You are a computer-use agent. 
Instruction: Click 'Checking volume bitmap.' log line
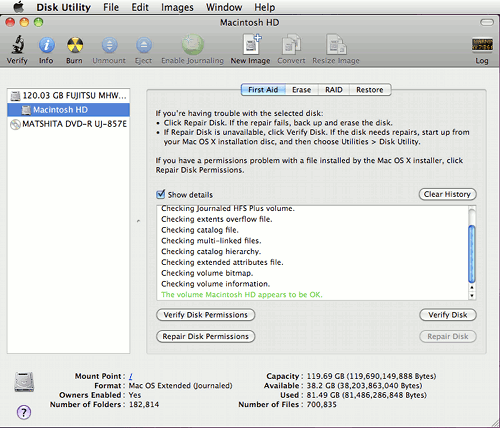(x=207, y=273)
